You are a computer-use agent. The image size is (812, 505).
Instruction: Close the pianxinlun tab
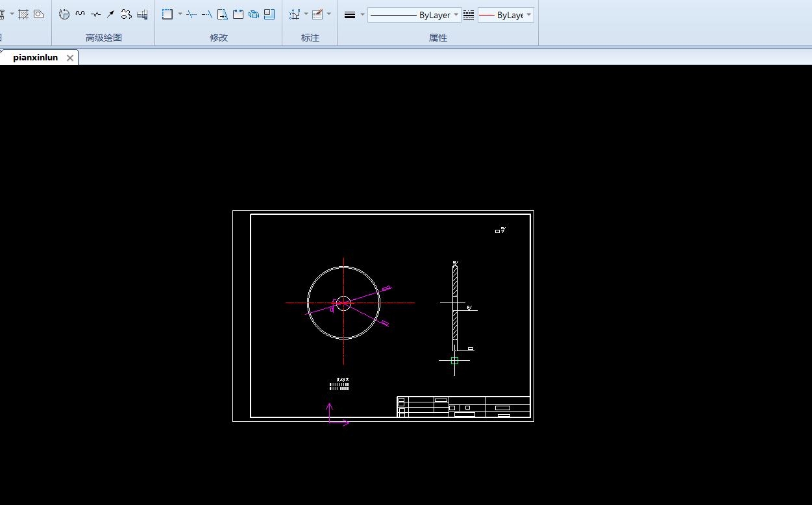70,58
